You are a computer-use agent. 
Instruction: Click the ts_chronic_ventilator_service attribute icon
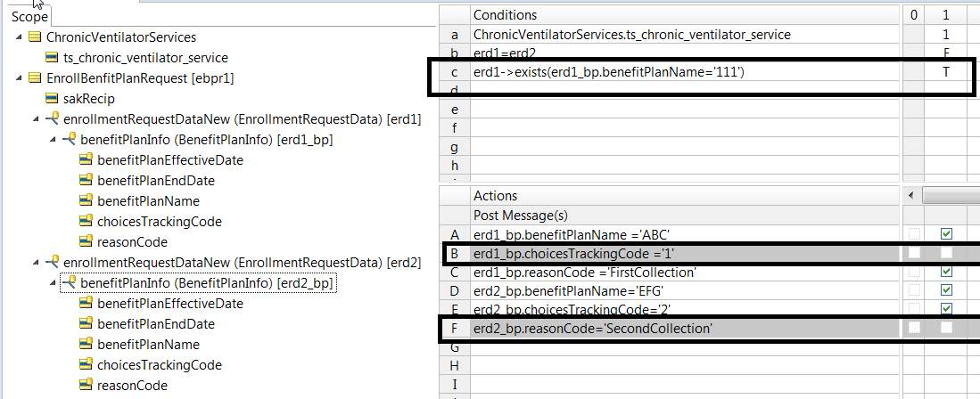52,58
